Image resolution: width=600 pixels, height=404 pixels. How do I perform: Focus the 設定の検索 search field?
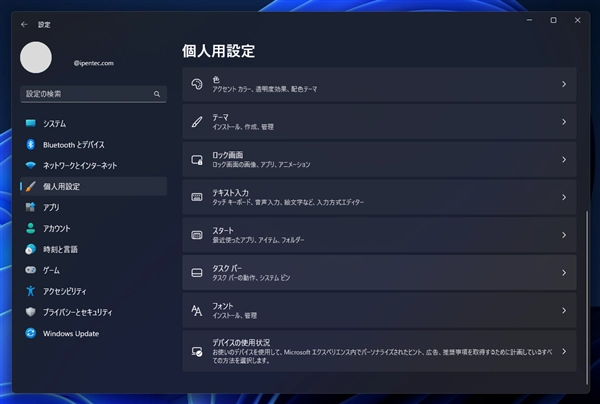[x=93, y=94]
